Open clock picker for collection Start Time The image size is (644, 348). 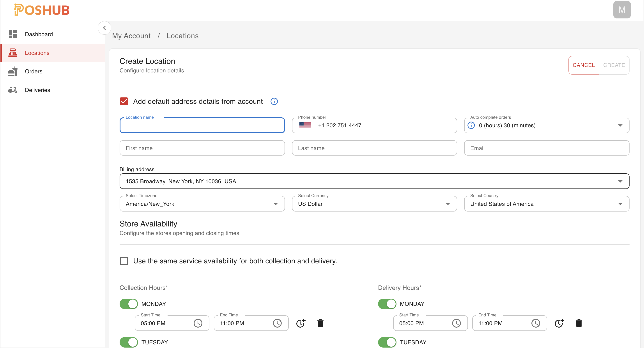click(198, 323)
